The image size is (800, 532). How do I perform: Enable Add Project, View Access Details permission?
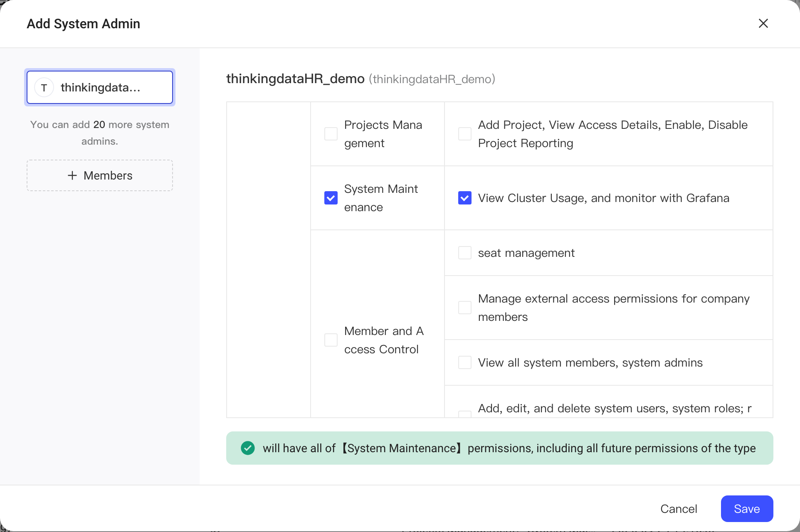(465, 134)
